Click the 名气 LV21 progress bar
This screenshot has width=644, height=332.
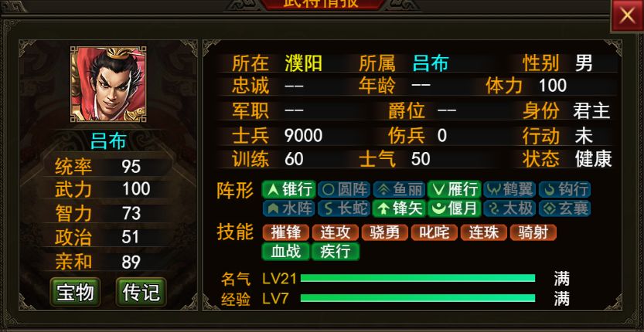(x=417, y=278)
